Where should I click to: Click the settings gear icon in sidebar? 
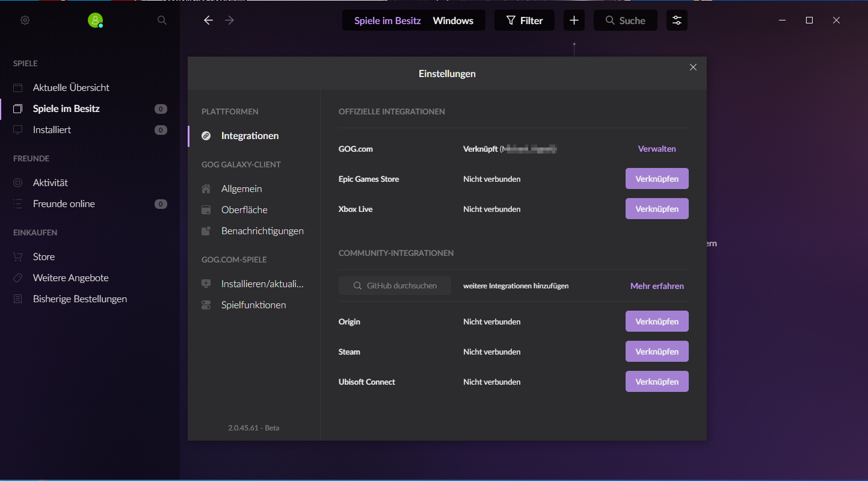tap(25, 20)
